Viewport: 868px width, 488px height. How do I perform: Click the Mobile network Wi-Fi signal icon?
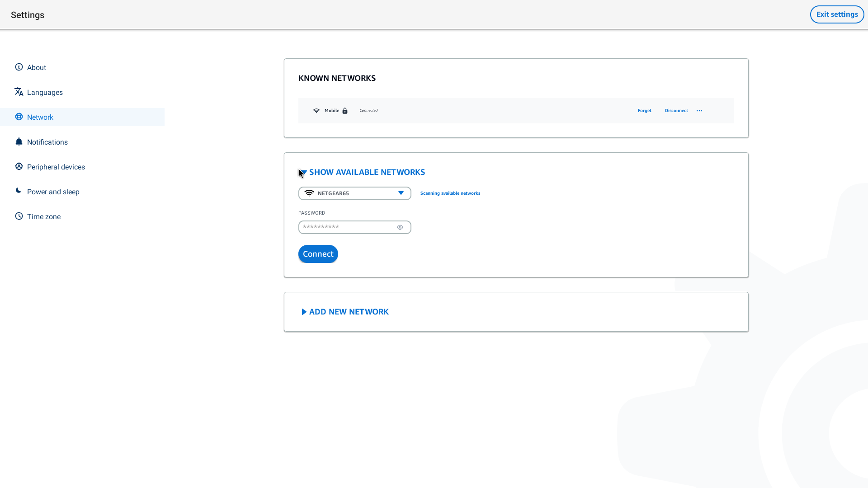pos(316,111)
